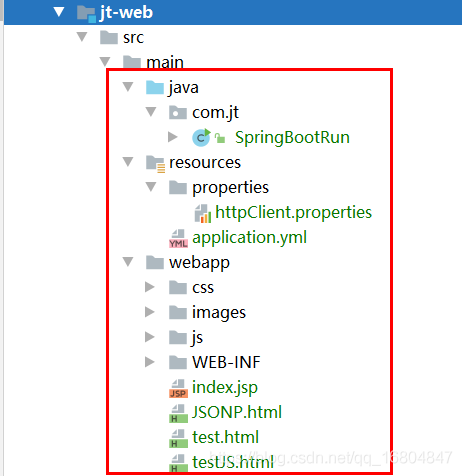Viewport: 462px width, 476px height.
Task: Click the resources folder icon
Action: 155,164
